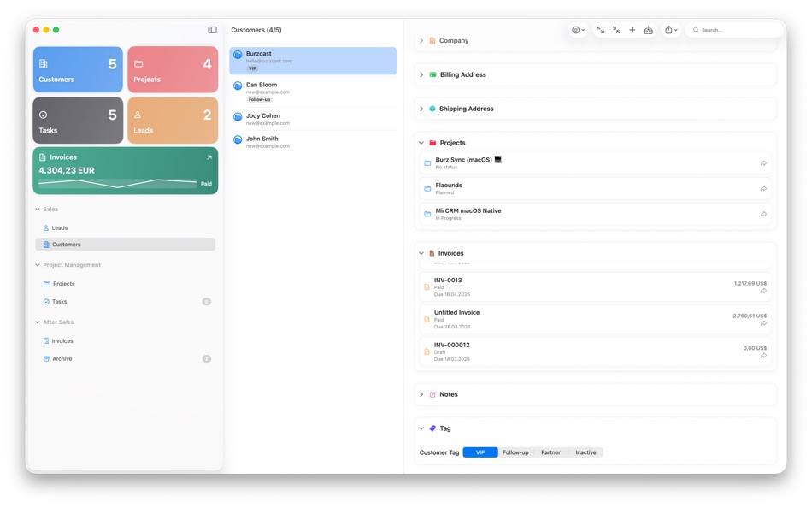This screenshot has width=812, height=508.
Task: Open the Burz Sync (macOS) project row
Action: (595, 162)
